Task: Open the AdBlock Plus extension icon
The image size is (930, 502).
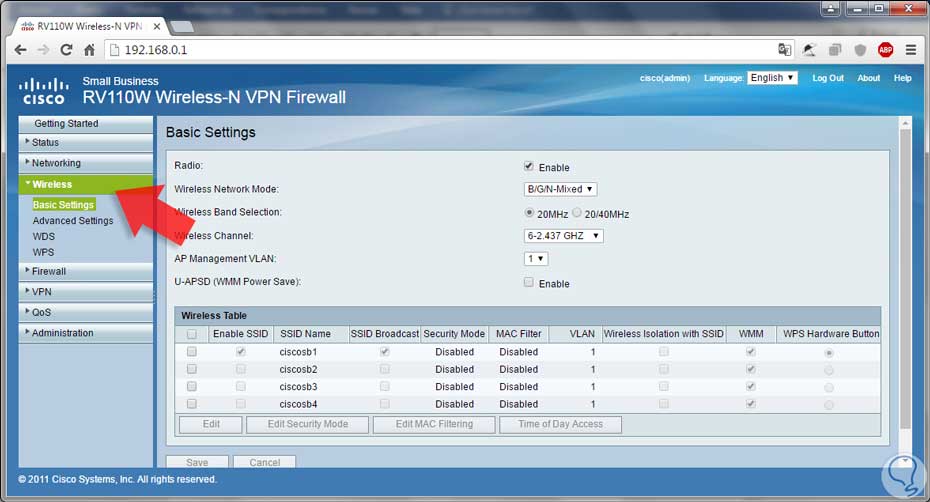Action: pos(886,50)
